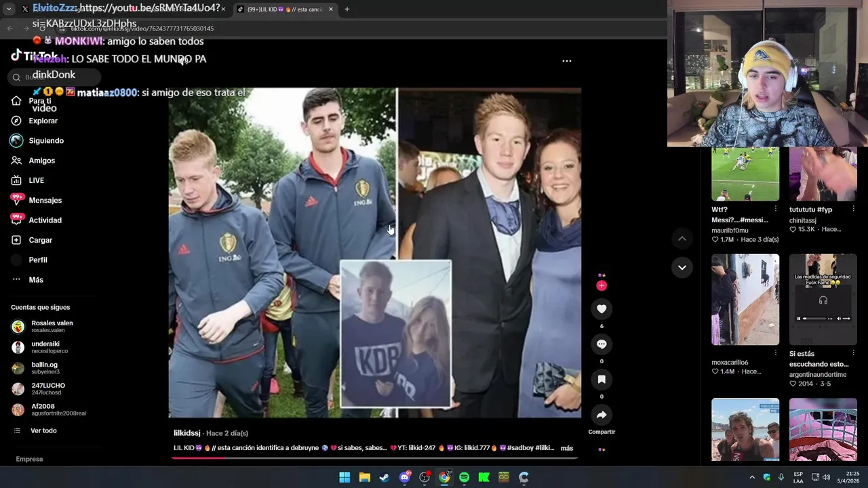Open the Si estás escuchando esto video
Image resolution: width=868 pixels, height=488 pixels.
tap(823, 300)
